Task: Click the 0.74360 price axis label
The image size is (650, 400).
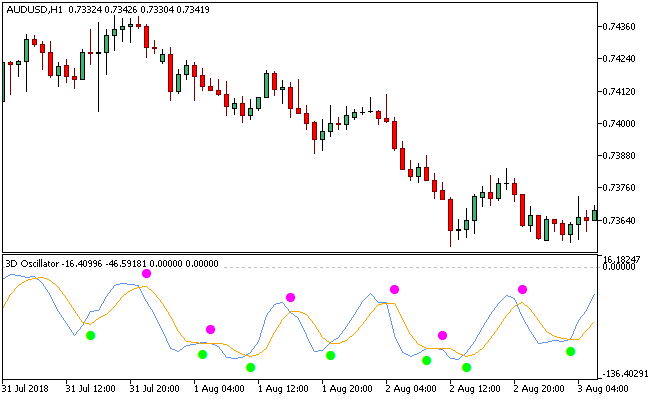Action: [x=621, y=27]
